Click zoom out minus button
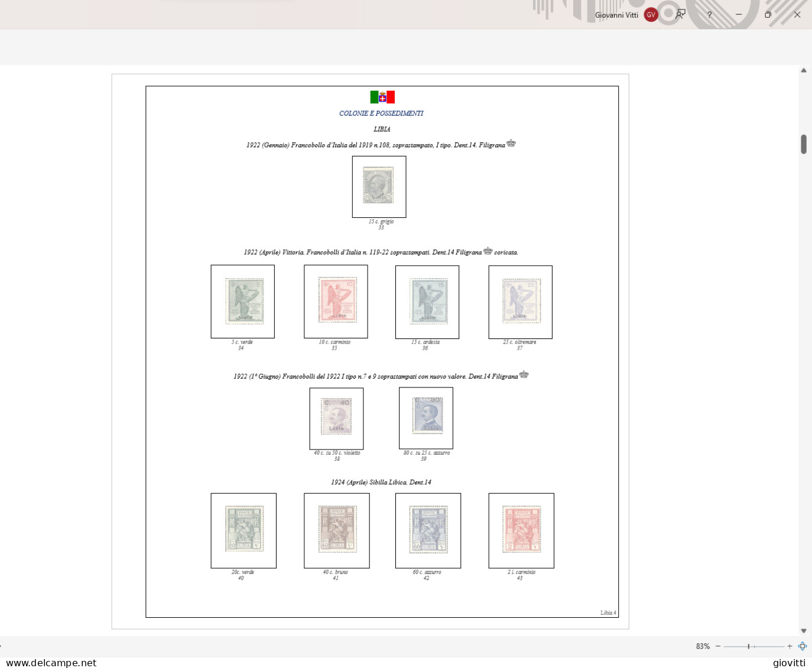This screenshot has height=668, width=812. (x=718, y=646)
